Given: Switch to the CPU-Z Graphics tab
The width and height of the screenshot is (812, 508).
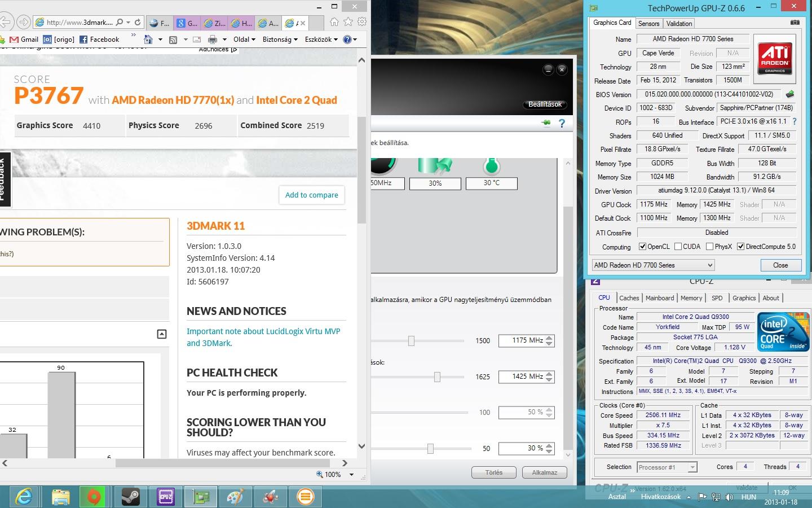Looking at the screenshot, I should (744, 298).
